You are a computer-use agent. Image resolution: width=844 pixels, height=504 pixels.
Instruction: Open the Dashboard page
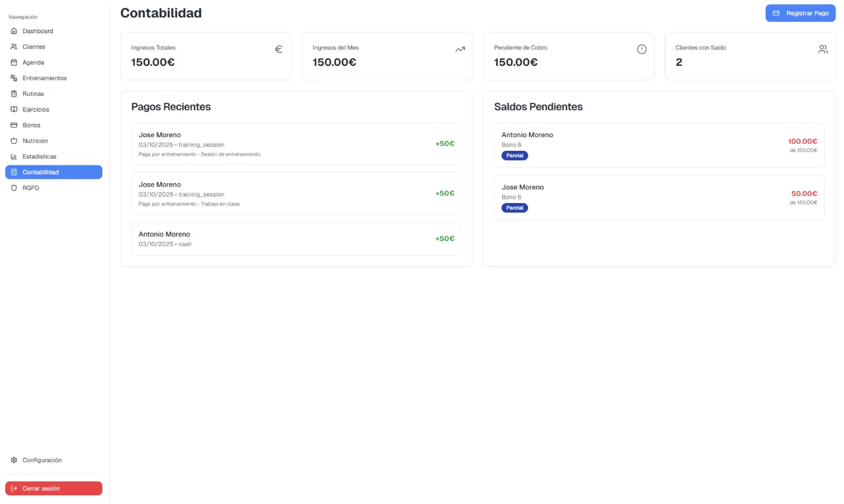pos(54,31)
